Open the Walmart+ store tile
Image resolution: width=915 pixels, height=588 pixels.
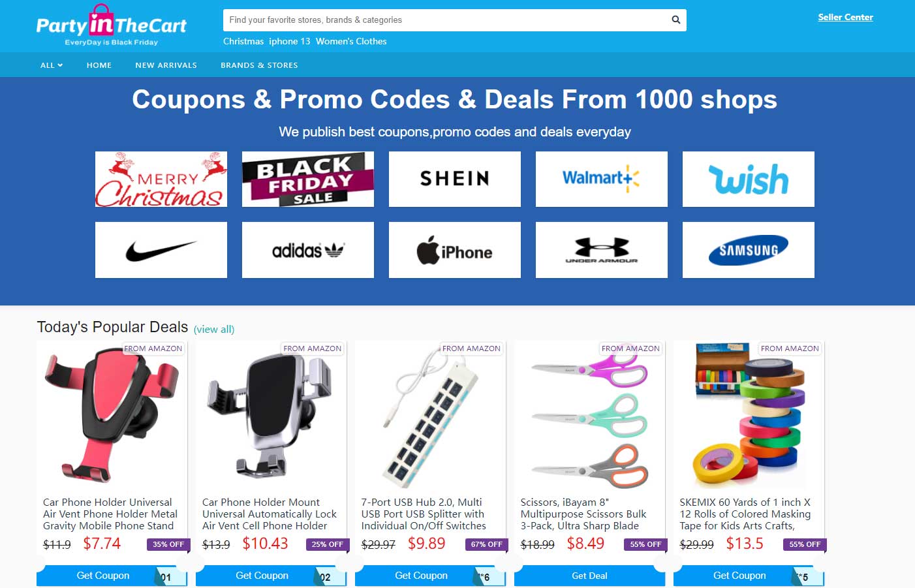(x=602, y=179)
